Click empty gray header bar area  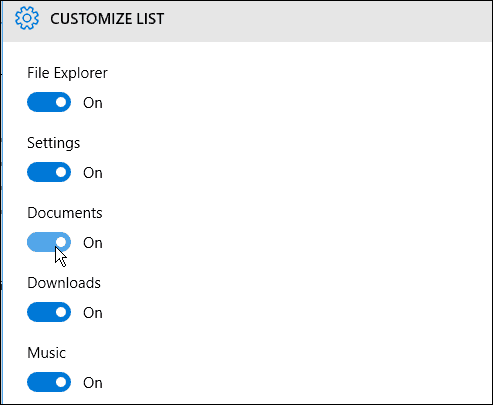(x=327, y=21)
